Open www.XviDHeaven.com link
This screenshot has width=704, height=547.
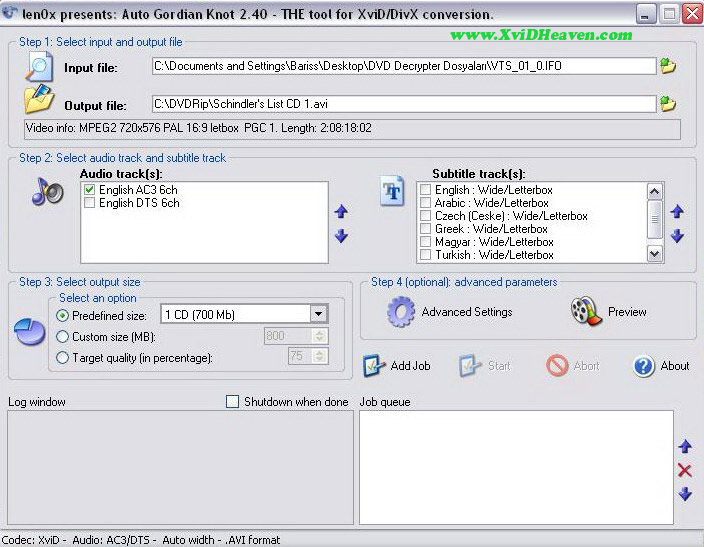[541, 35]
